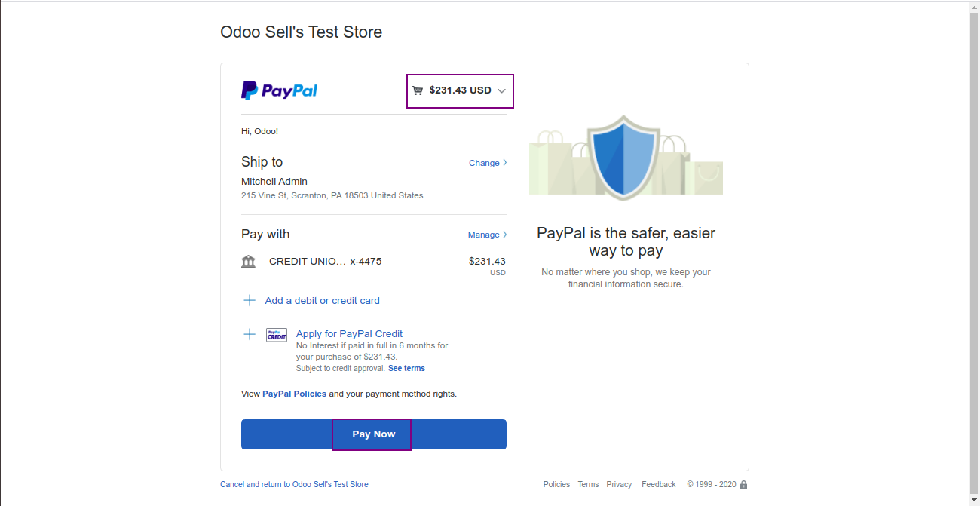Screen dimensions: 980x506
Task: Open Add a debit or credit card
Action: pos(323,300)
